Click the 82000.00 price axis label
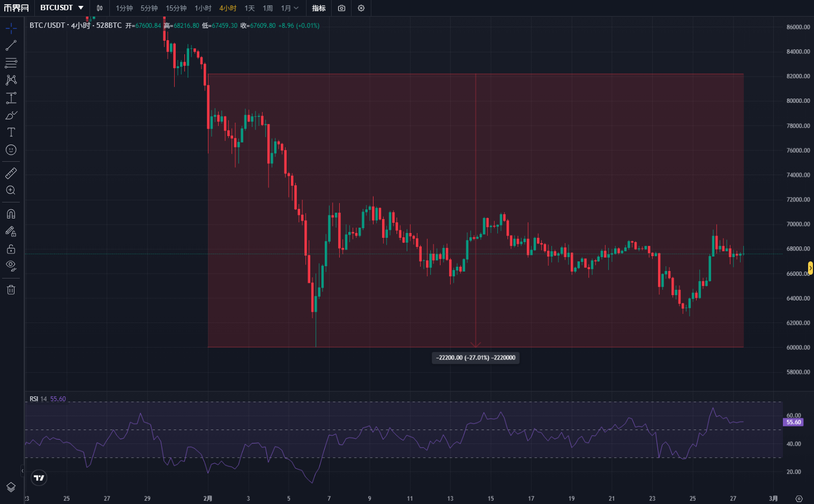The width and height of the screenshot is (814, 504). pyautogui.click(x=798, y=76)
